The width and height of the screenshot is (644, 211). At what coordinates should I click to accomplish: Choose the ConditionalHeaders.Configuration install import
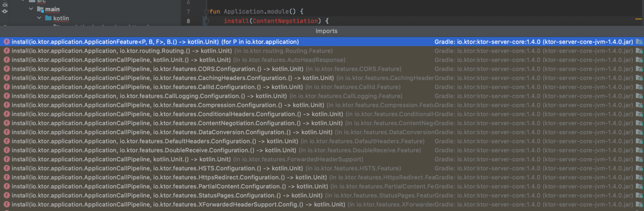coord(322,114)
